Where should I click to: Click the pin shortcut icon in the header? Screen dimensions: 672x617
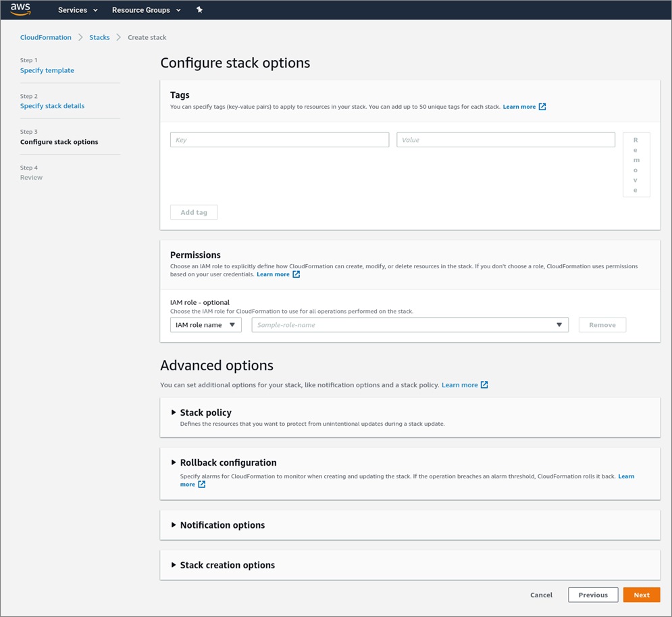(x=199, y=9)
